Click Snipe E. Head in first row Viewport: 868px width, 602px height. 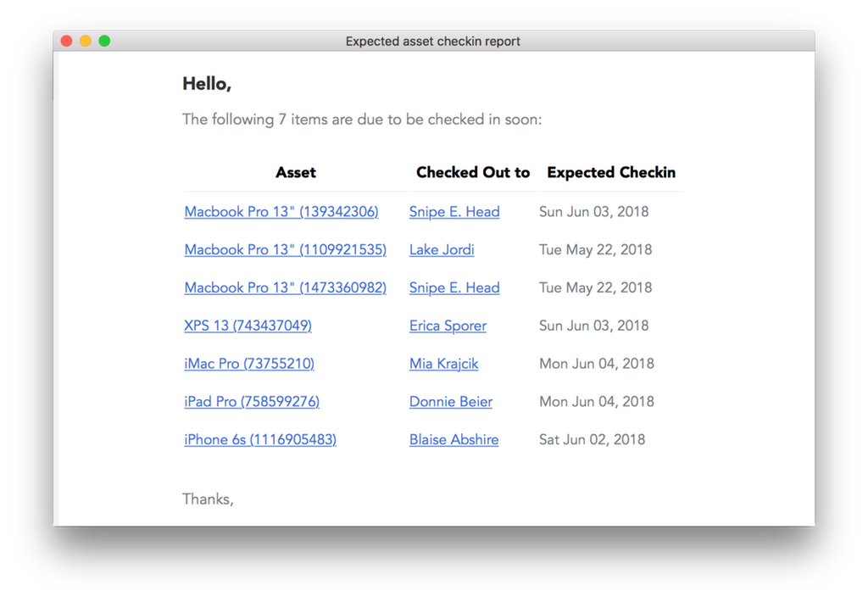[x=454, y=212]
